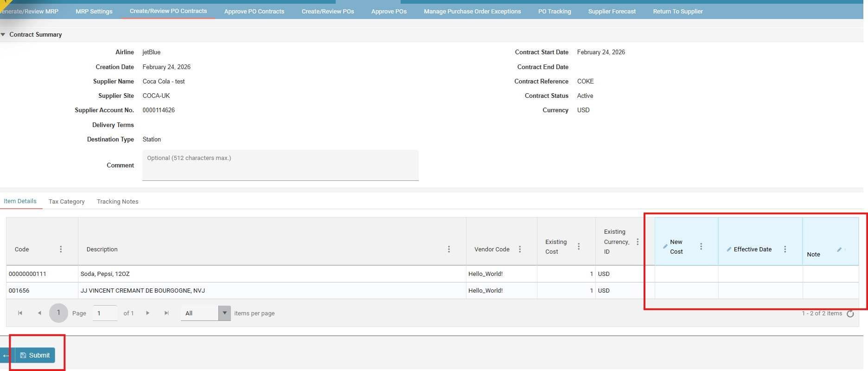The image size is (868, 371).
Task: Collapse the Contract Summary section
Action: pyautogui.click(x=3, y=34)
